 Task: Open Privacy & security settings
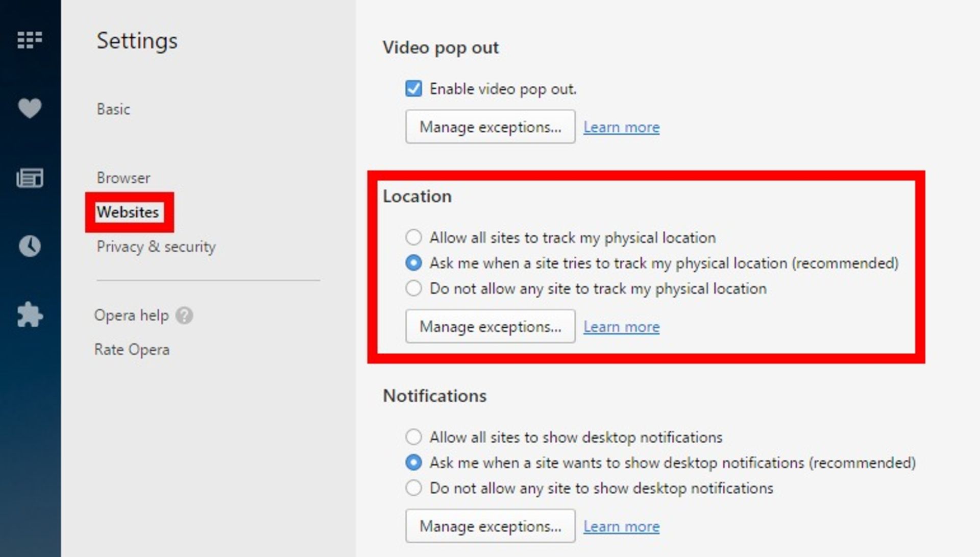click(x=156, y=247)
